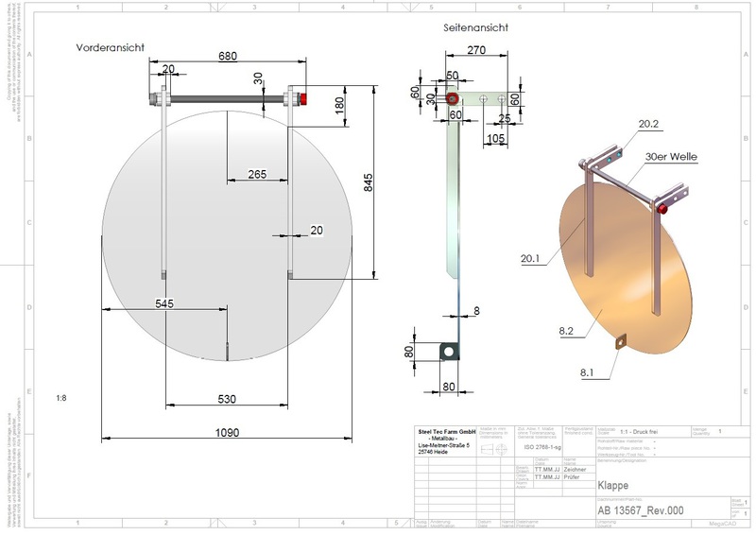
Task: Click the 20.2 part callout label
Action: tap(648, 124)
